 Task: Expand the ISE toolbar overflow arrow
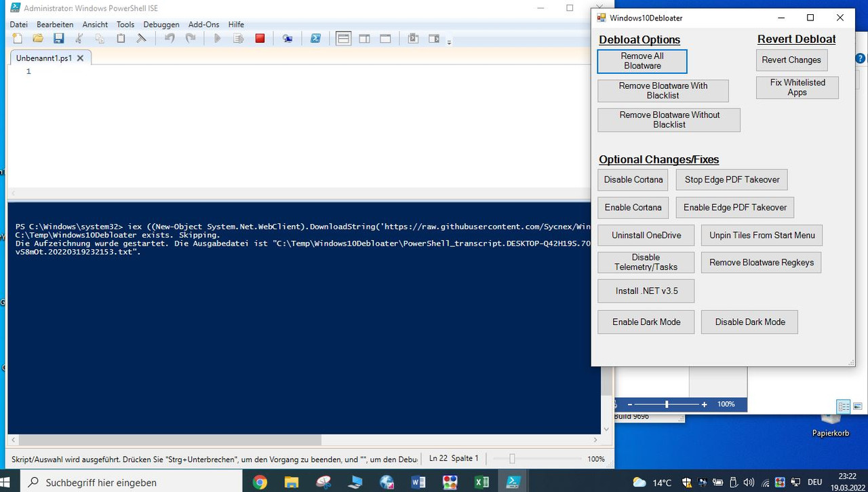tap(449, 42)
